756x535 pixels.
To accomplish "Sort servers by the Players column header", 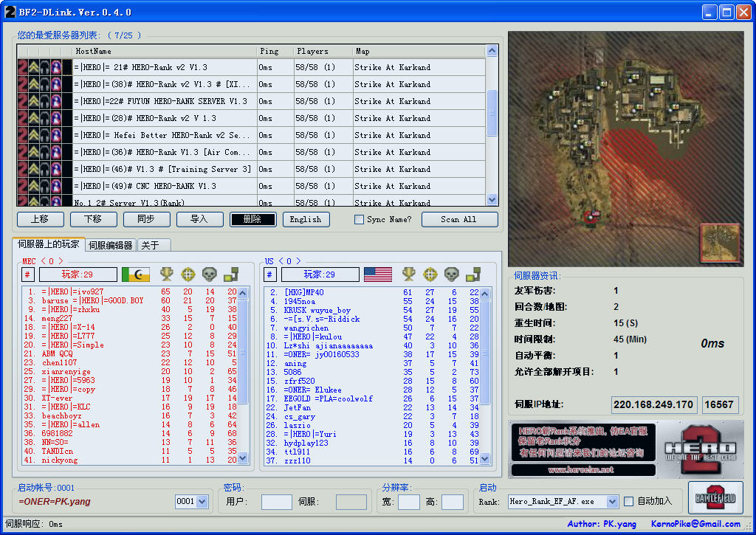I will point(323,51).
